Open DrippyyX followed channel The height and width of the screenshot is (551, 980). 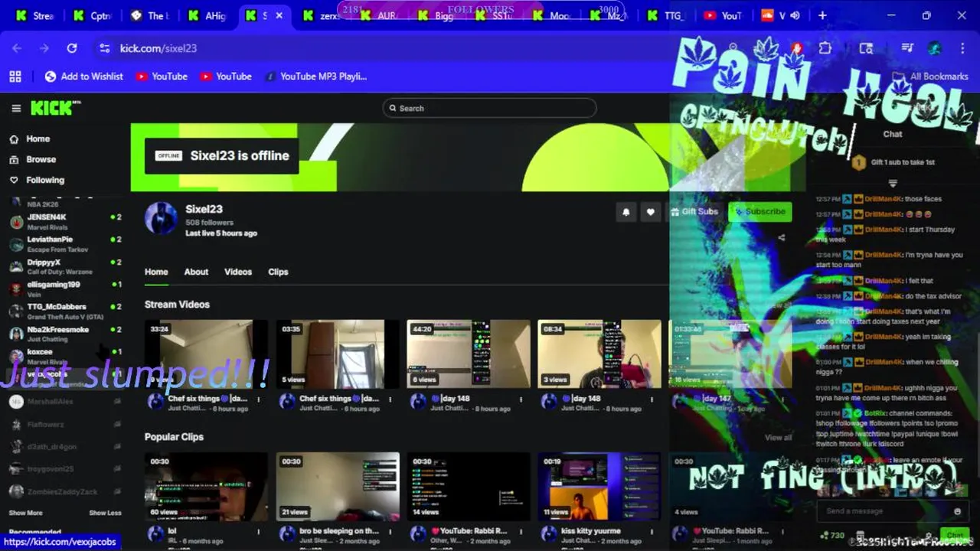point(64,266)
